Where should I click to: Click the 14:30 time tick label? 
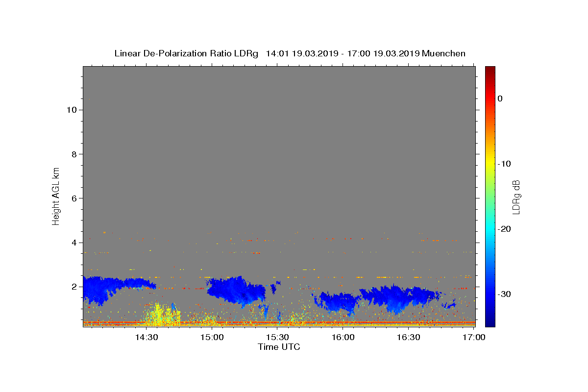[x=146, y=337]
